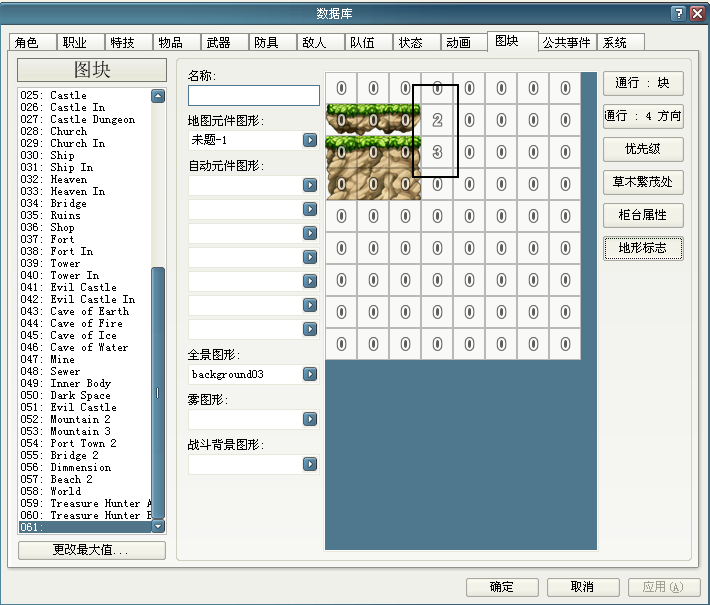Select list row 030: Ship
710x605 pixels.
click(x=85, y=155)
